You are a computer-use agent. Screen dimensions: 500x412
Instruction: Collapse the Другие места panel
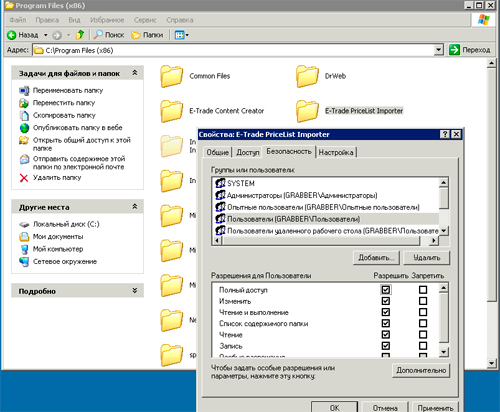135,207
